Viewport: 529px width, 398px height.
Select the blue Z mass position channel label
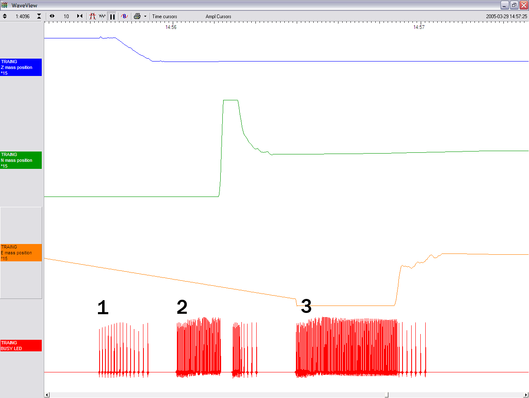[x=21, y=67]
